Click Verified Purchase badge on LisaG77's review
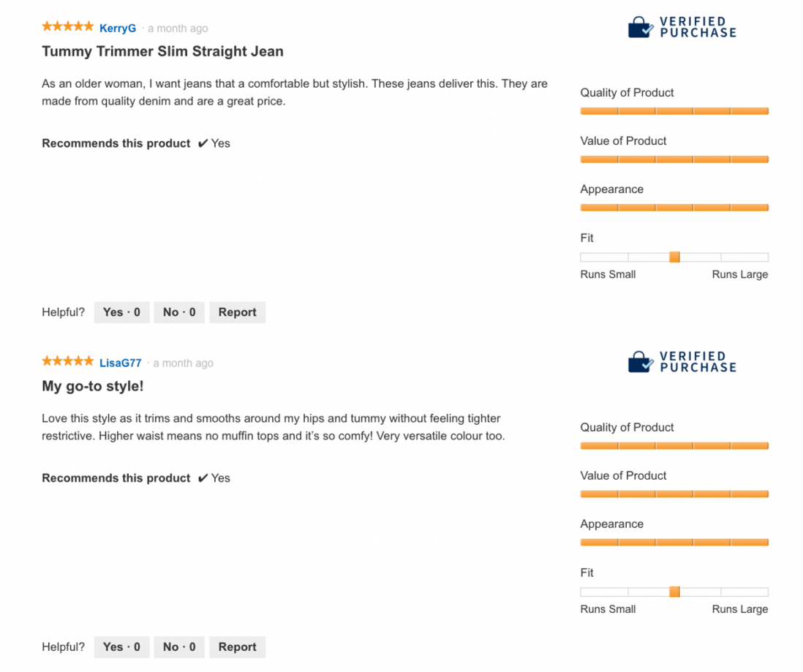This screenshot has height=672, width=803. [682, 362]
